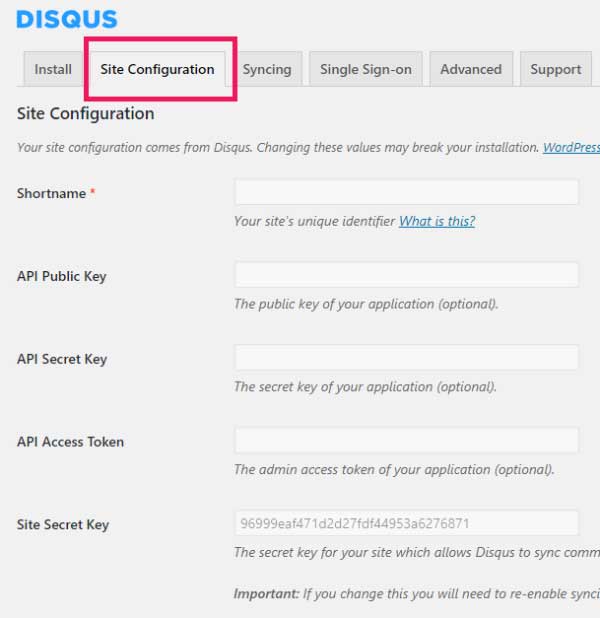Open the Single Sign-on tab
This screenshot has width=600, height=618.
(366, 69)
